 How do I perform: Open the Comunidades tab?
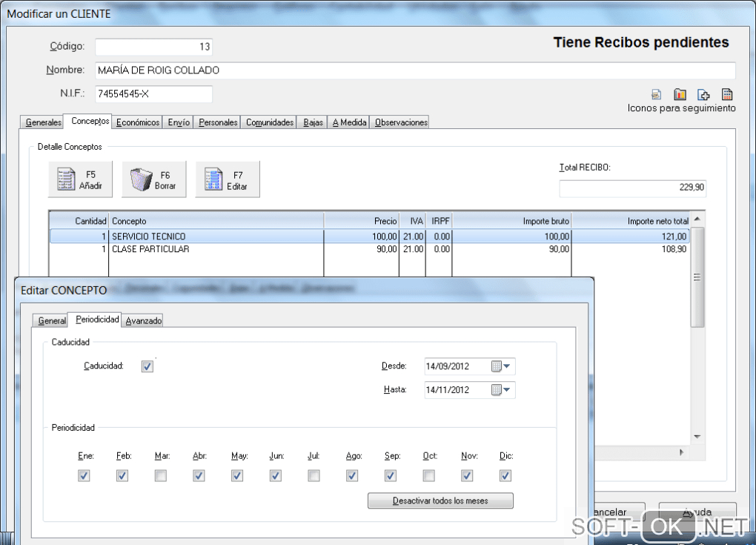point(269,122)
